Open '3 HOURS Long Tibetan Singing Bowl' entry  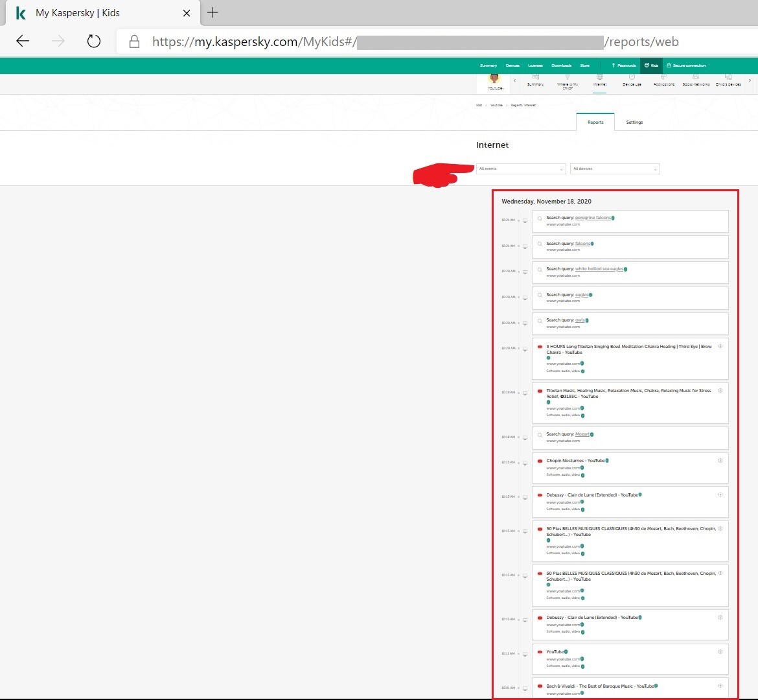click(629, 349)
